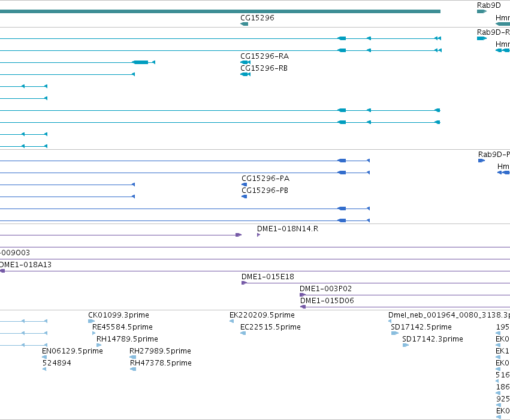
Task: Select the CG15296-PB CDS glyph
Action: (x=245, y=197)
